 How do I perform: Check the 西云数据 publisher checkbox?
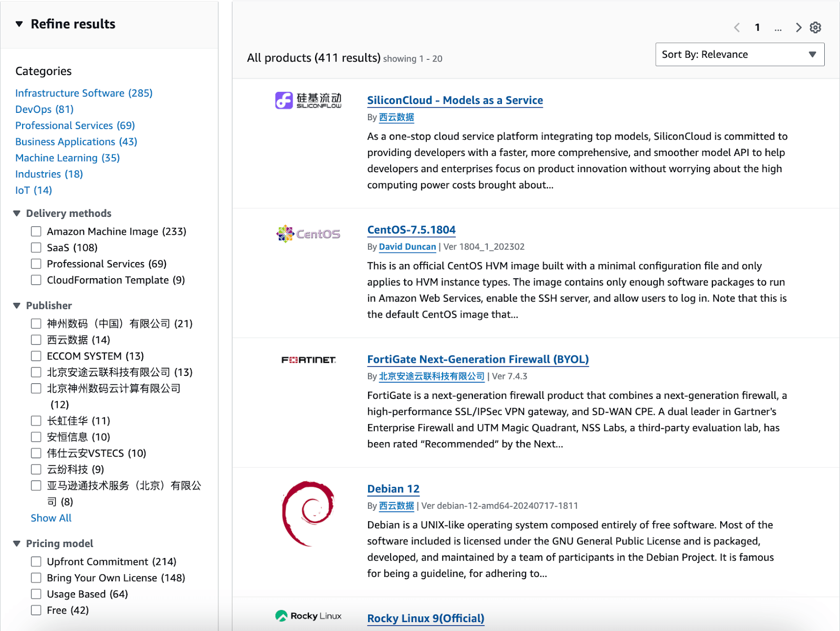(36, 340)
